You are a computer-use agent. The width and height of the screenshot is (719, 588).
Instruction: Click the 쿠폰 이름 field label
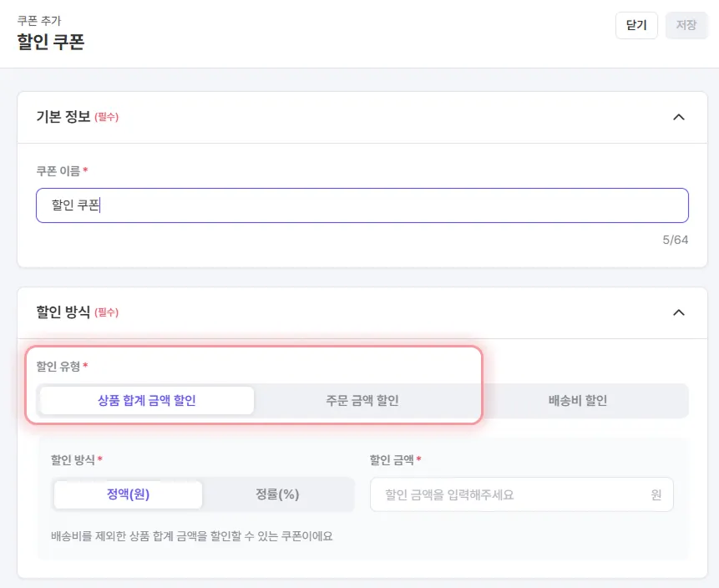58,171
